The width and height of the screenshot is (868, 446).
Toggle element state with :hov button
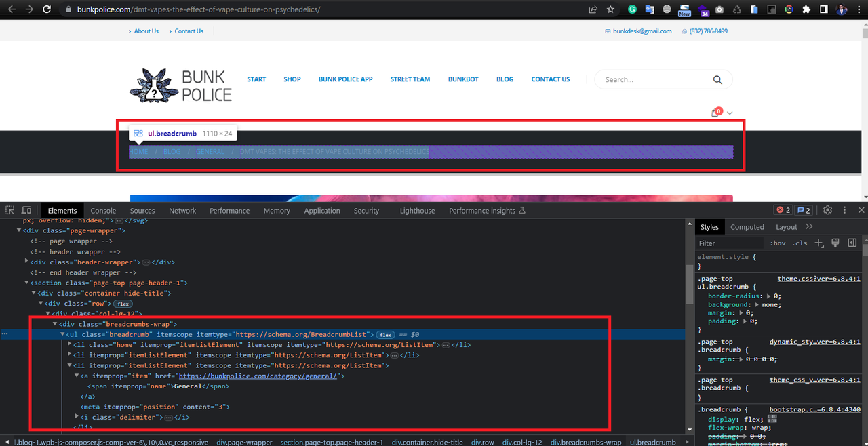[x=778, y=243]
